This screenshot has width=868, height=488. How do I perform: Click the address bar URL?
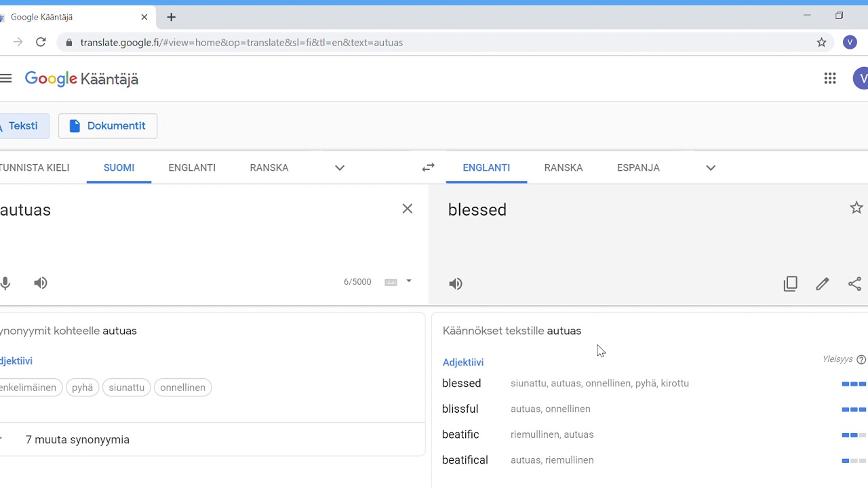click(x=241, y=42)
